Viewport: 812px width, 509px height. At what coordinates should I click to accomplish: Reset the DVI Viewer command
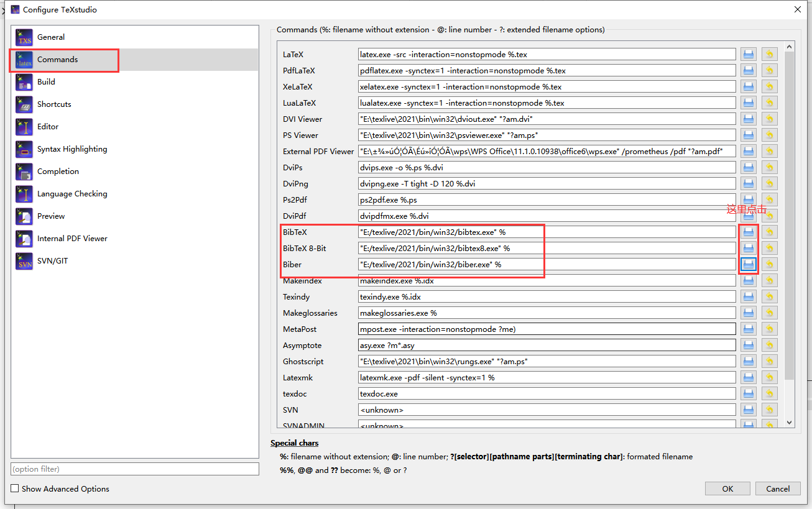pyautogui.click(x=770, y=119)
